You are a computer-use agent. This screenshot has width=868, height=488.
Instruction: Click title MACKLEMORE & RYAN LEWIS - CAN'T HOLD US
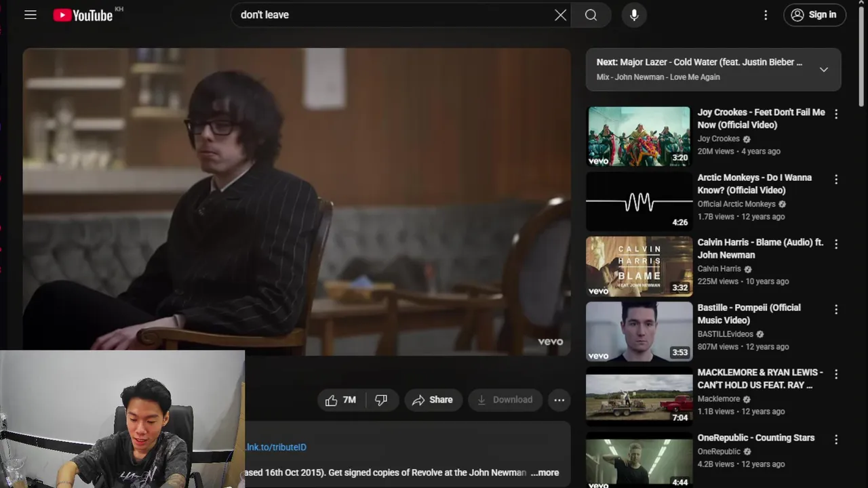[760, 379]
